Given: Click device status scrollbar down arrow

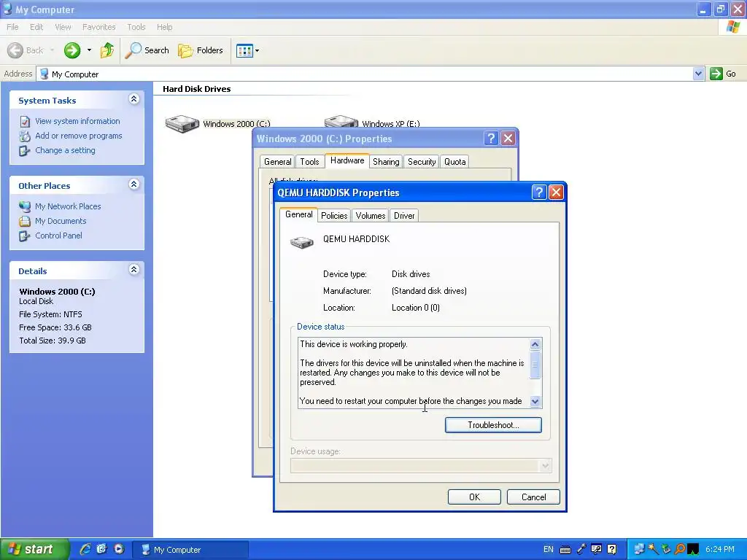Looking at the screenshot, I should coord(535,402).
